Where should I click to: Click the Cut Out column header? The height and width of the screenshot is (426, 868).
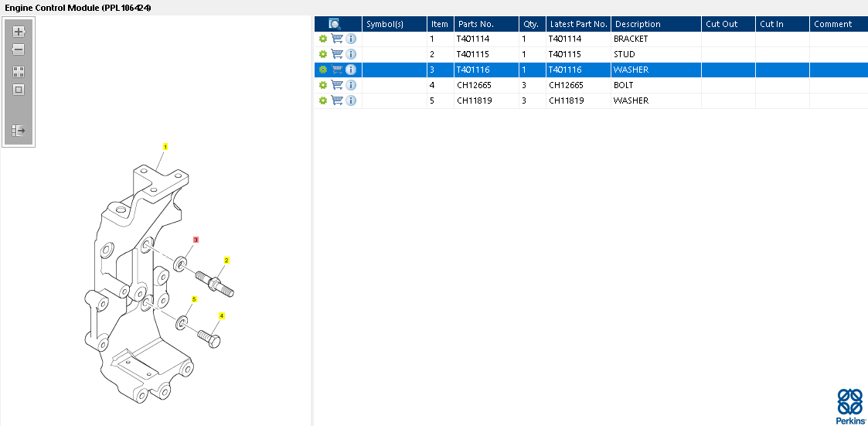[729, 24]
